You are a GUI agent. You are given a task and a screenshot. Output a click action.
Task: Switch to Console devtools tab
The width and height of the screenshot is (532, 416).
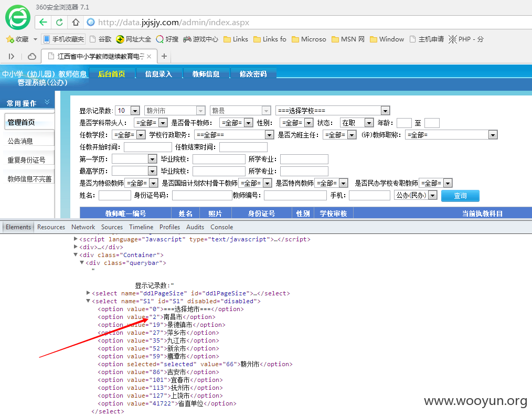coord(221,227)
